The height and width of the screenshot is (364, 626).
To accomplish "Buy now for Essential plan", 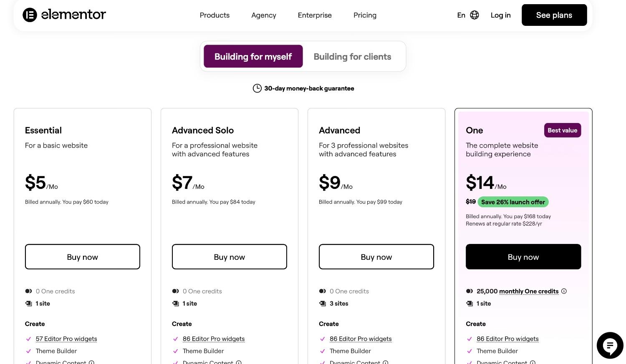I will coord(83,257).
